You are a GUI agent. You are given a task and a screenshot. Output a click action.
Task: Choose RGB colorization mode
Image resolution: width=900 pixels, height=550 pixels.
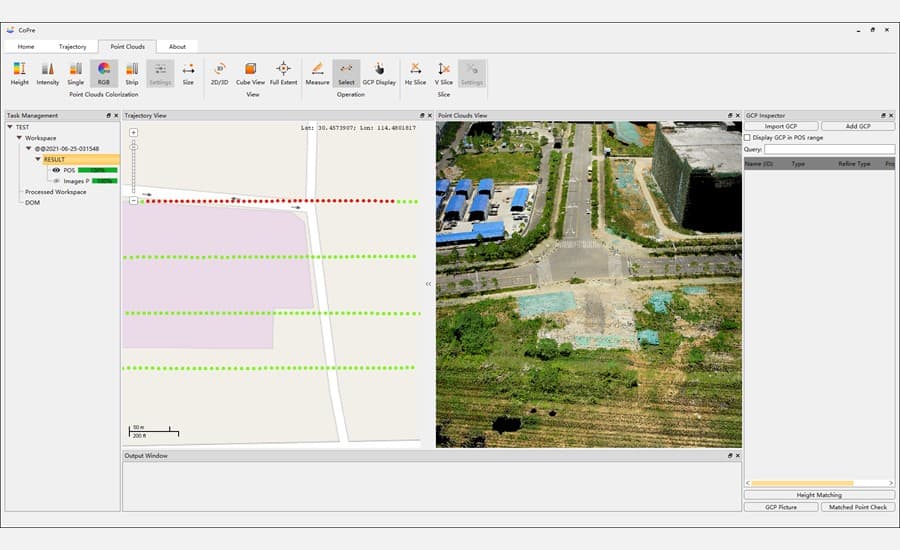tap(104, 69)
